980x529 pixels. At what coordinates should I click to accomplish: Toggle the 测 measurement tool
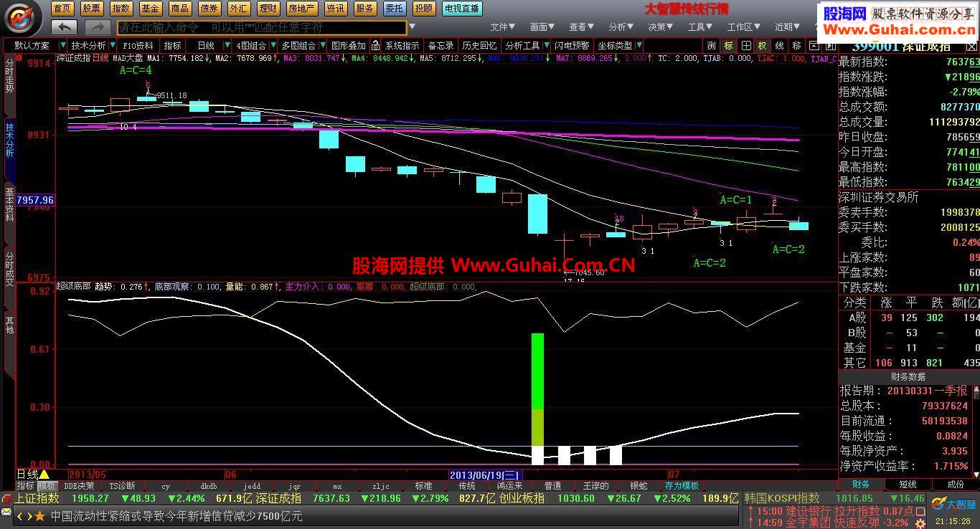(x=711, y=45)
